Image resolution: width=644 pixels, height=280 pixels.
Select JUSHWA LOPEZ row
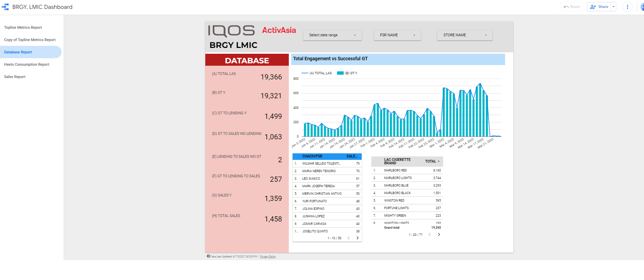coord(327,216)
